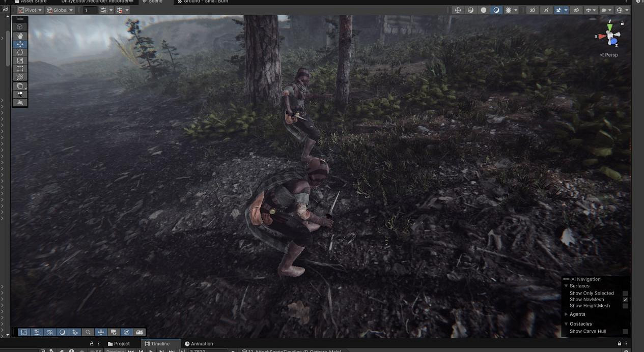Click the scene orientation gizmo
Image resolution: width=644 pixels, height=352 pixels.
point(609,36)
